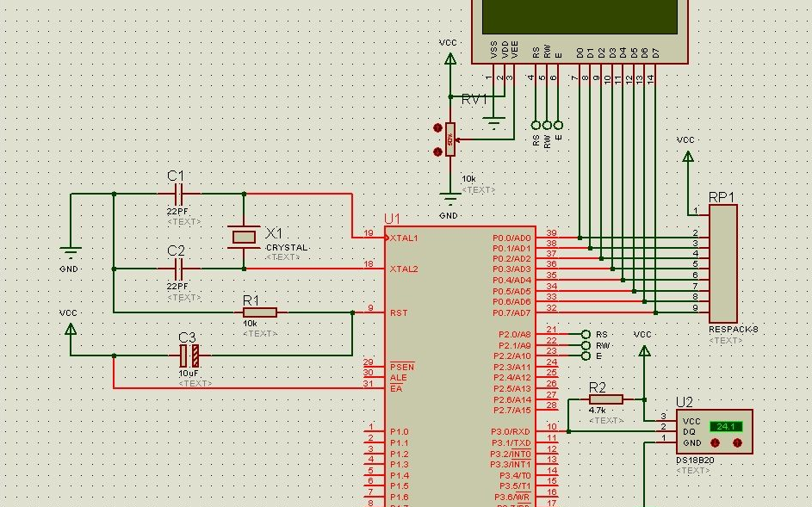The height and width of the screenshot is (507, 812).
Task: Click the 4.7k value under R2
Action: coord(597,410)
